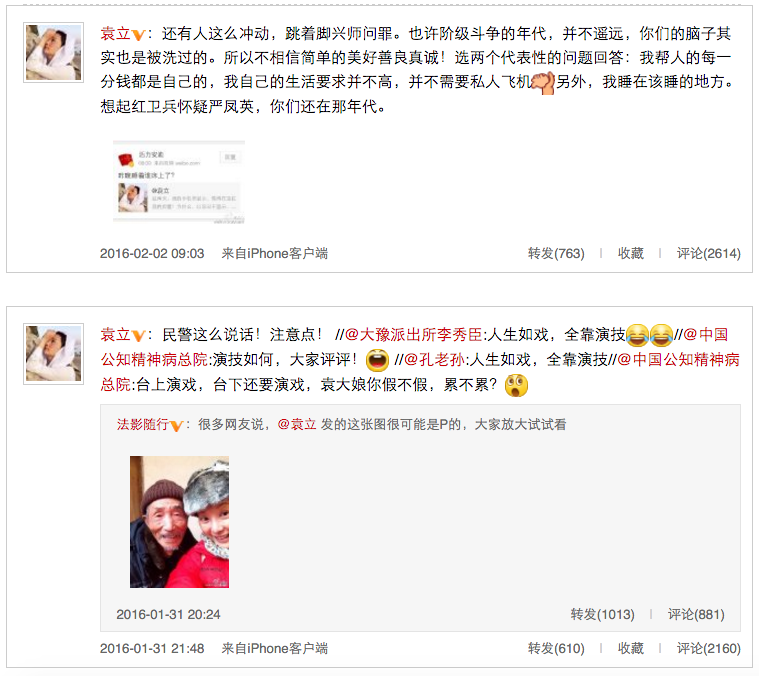Click 袁立's avatar in the first post
This screenshot has height=676, width=759.
click(53, 52)
